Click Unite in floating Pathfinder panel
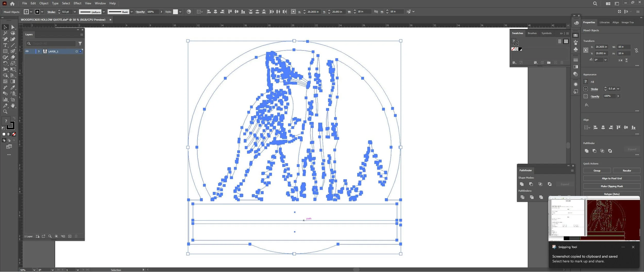The width and height of the screenshot is (644, 272). [522, 184]
